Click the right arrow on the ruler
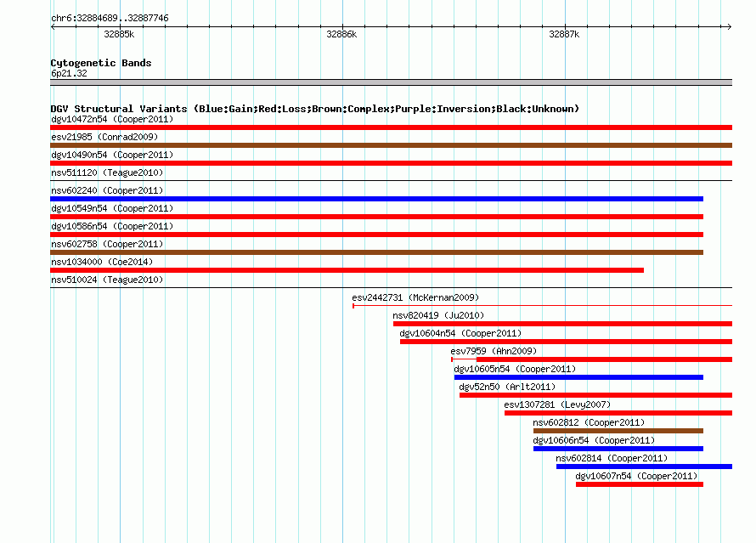The height and width of the screenshot is (543, 756). point(729,26)
